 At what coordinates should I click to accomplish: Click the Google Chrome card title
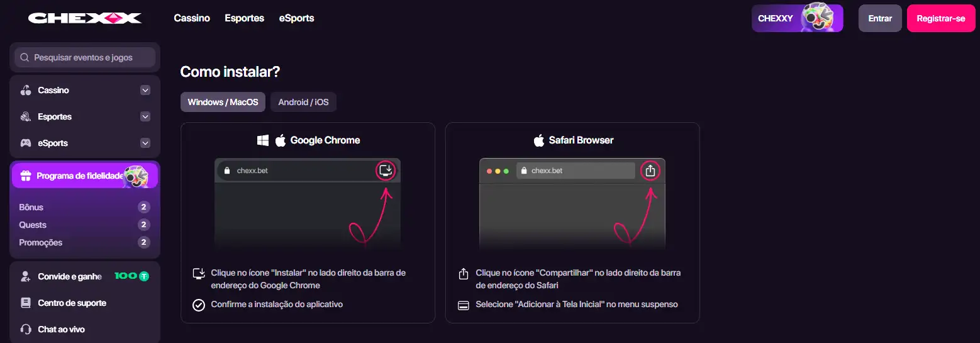tap(325, 140)
